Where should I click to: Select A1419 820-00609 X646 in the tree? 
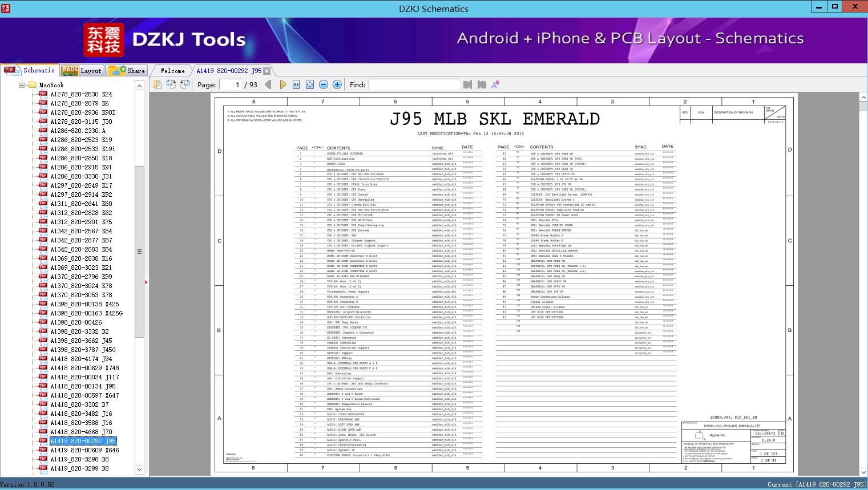84,450
